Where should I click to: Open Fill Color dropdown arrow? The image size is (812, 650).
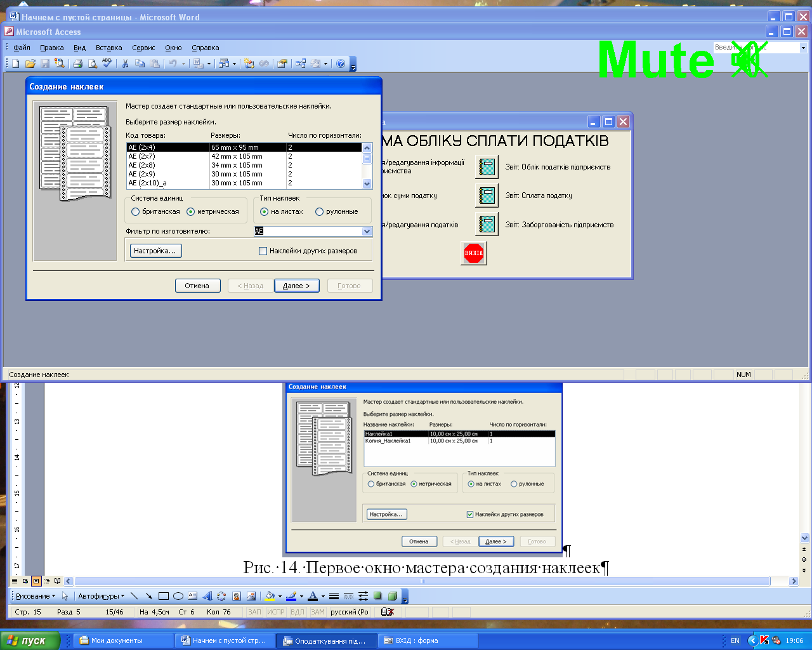tap(280, 596)
